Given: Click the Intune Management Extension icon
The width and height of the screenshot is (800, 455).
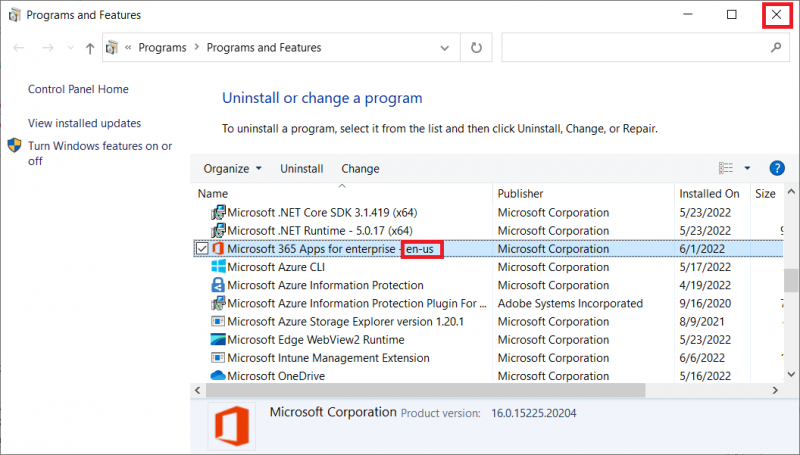Looking at the screenshot, I should pos(218,358).
